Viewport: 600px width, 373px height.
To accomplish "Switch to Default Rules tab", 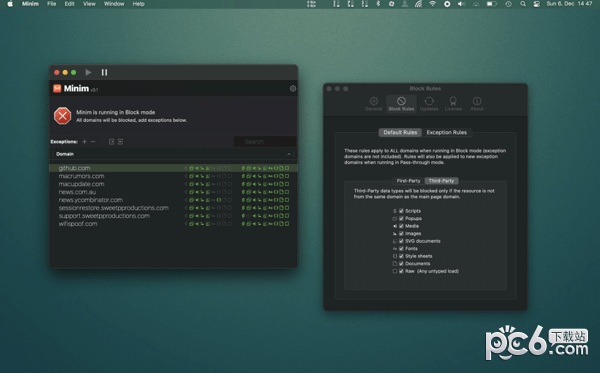I will pyautogui.click(x=400, y=132).
